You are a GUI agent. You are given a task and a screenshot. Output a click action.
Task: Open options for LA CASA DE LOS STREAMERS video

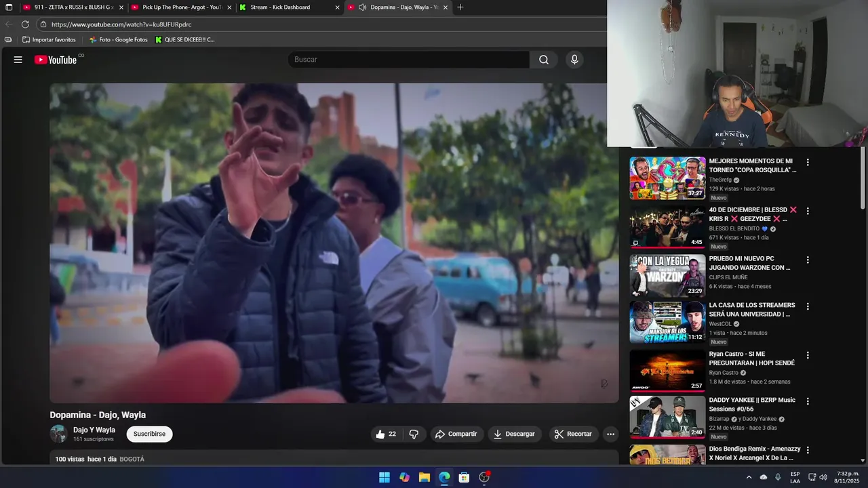click(x=807, y=306)
